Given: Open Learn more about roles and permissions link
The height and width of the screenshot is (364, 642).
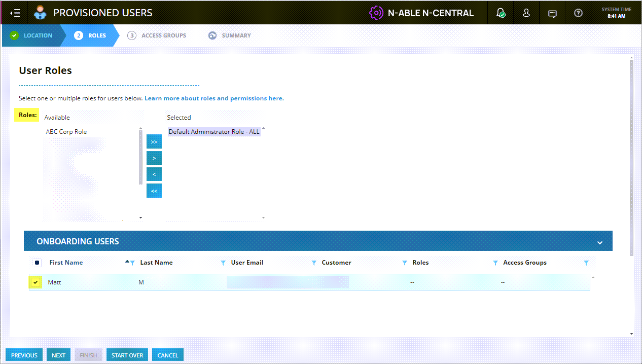Looking at the screenshot, I should [214, 98].
